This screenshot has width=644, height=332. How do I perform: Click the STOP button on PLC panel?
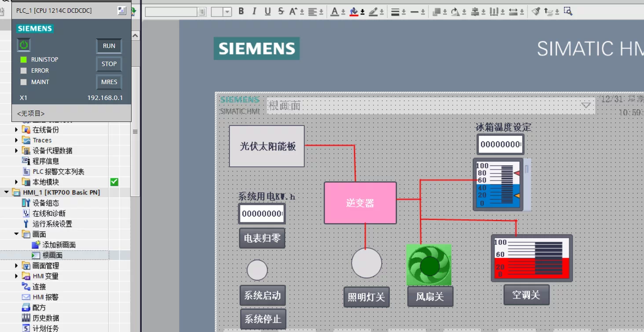click(x=109, y=64)
